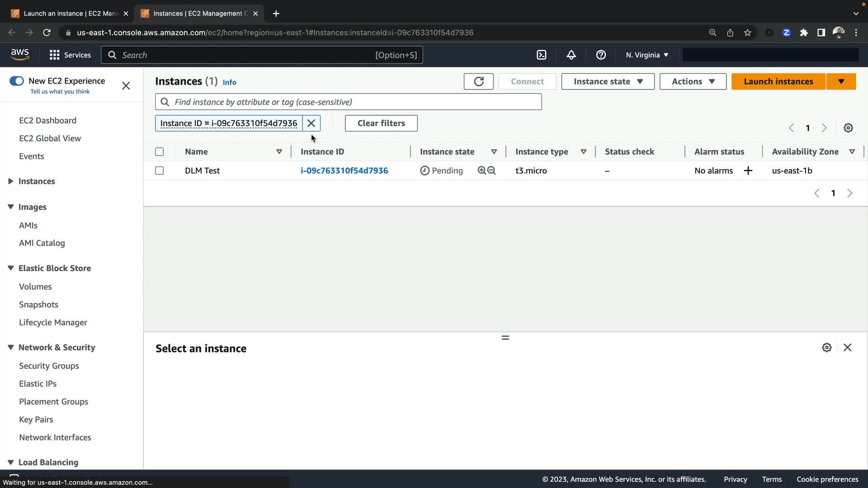868x488 pixels.
Task: Remove the Instance ID filter chip
Action: pos(311,123)
